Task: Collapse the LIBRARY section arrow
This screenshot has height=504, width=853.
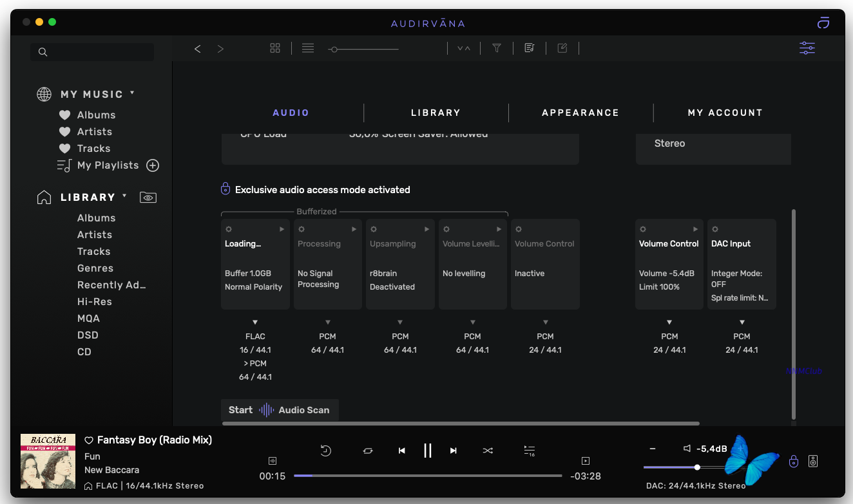Action: [124, 196]
